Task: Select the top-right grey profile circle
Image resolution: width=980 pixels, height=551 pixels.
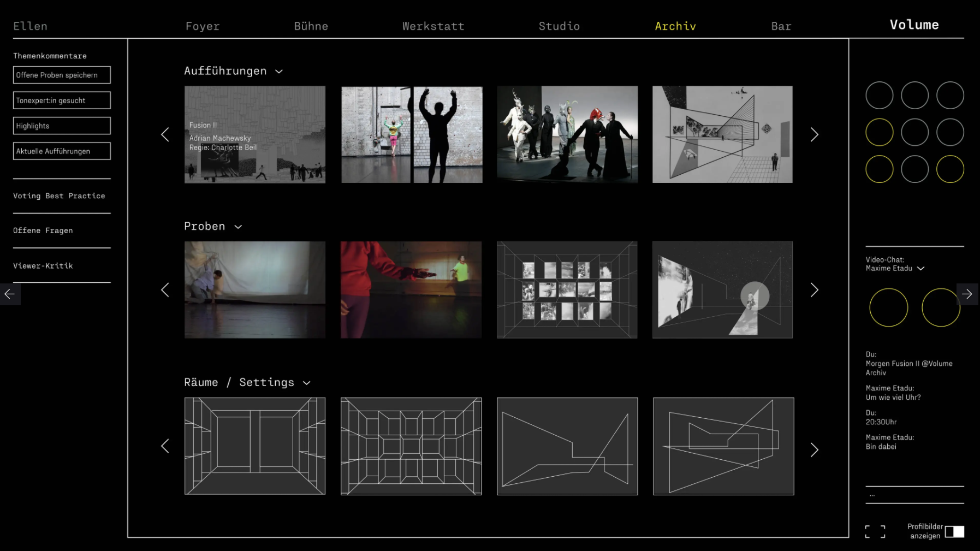Action: (950, 96)
